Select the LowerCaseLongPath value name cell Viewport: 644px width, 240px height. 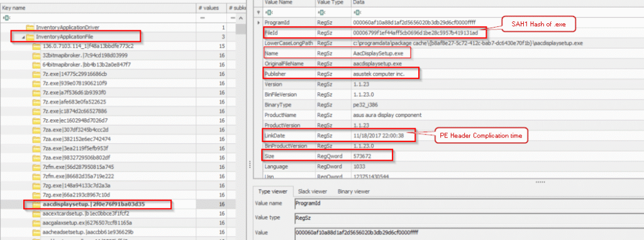289,43
